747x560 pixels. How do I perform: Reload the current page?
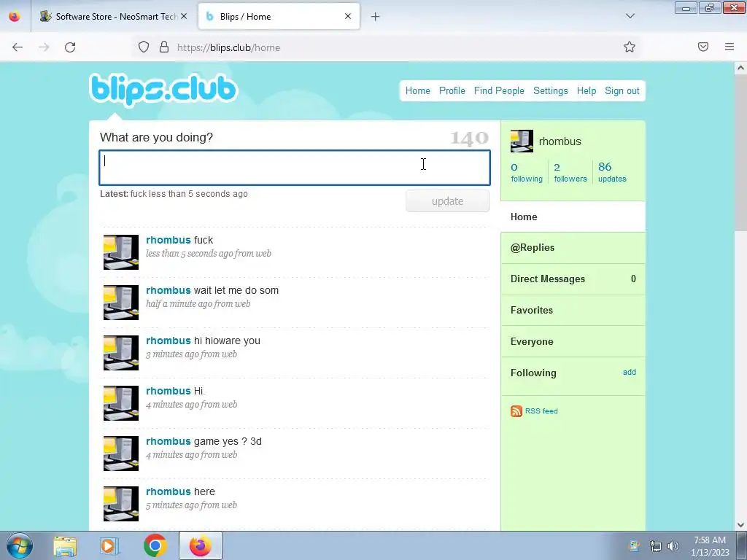click(x=70, y=47)
